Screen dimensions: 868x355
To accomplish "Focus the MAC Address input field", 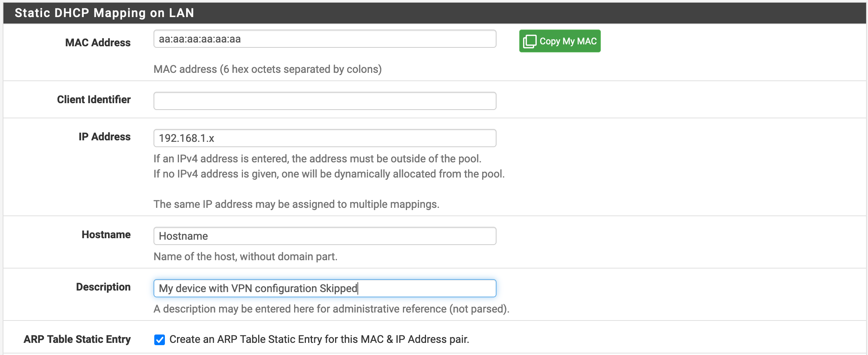I will tap(324, 39).
